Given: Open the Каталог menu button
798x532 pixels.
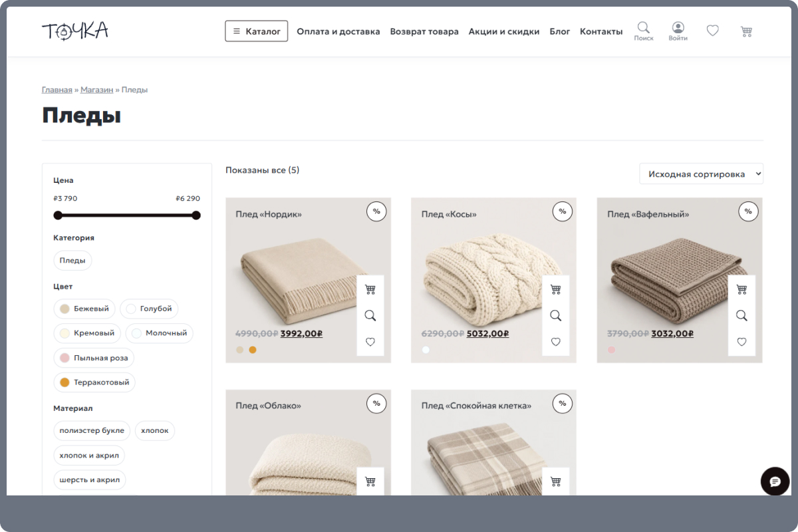Looking at the screenshot, I should 257,31.
